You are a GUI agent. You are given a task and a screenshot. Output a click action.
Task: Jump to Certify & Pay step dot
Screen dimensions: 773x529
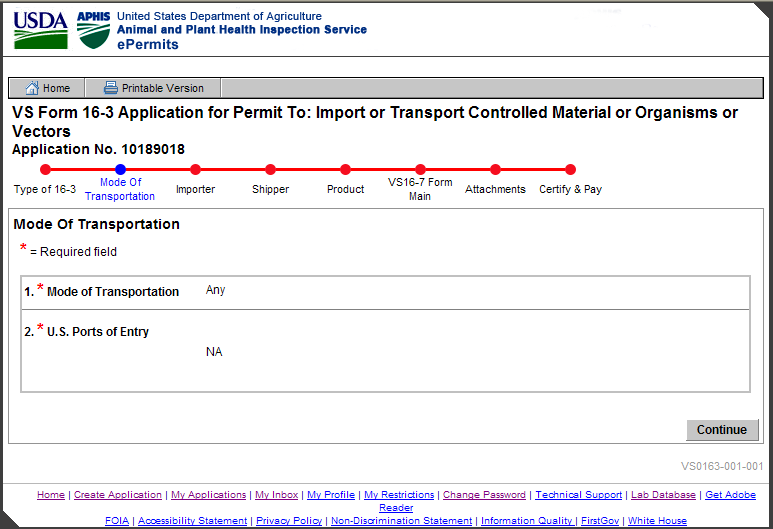pos(570,170)
